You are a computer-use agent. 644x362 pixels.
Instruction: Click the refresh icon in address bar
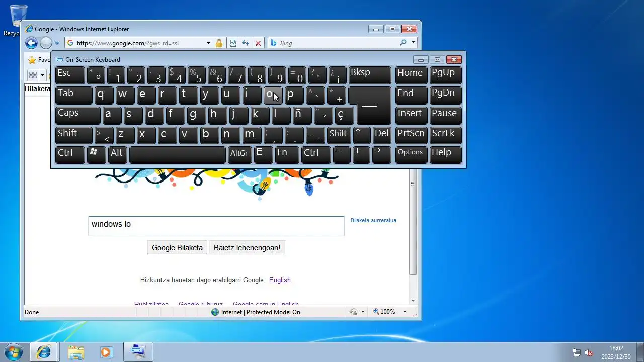click(246, 43)
